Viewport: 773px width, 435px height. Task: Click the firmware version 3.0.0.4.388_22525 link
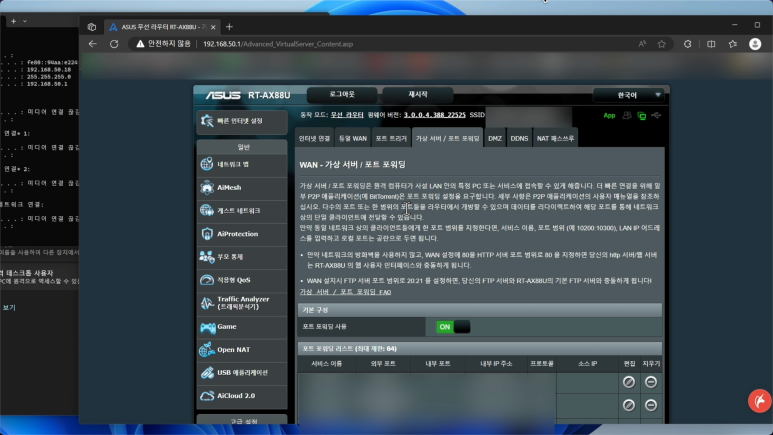(434, 115)
